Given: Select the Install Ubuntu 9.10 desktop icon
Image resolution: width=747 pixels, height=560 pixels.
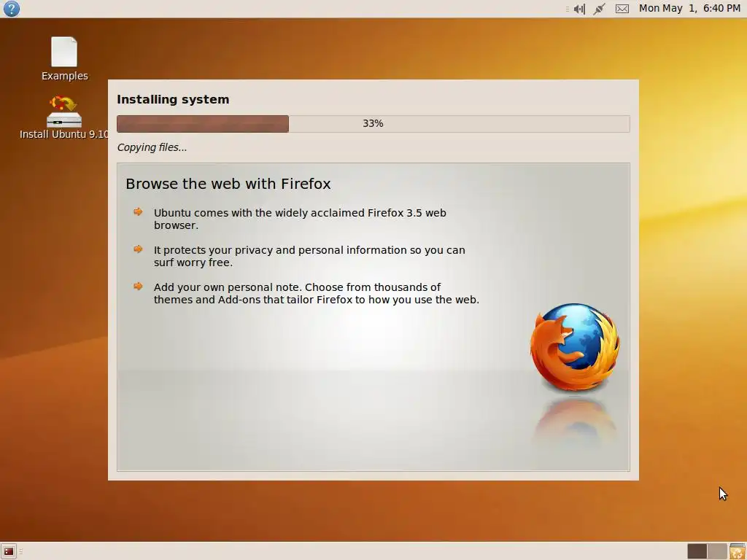Looking at the screenshot, I should point(64,117).
